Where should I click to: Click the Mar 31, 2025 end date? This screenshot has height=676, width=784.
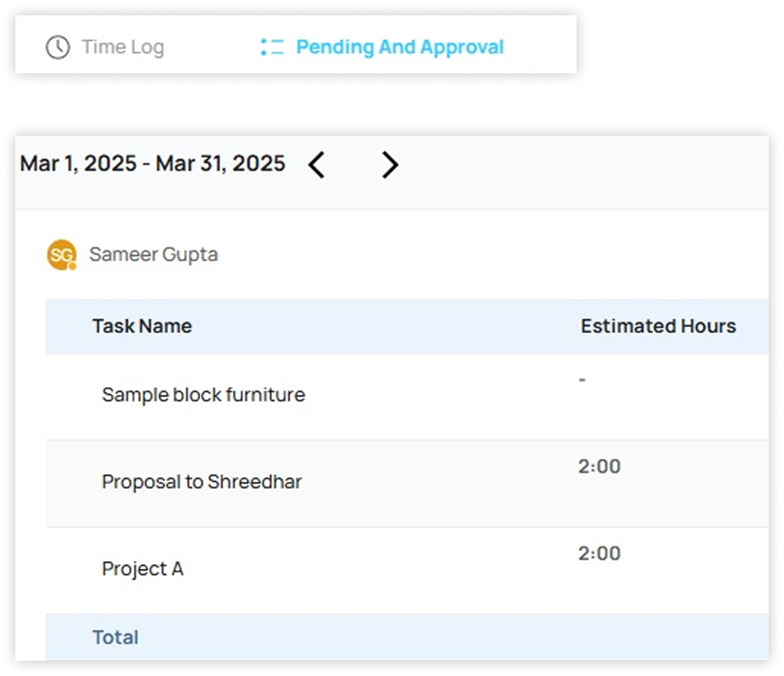click(220, 164)
